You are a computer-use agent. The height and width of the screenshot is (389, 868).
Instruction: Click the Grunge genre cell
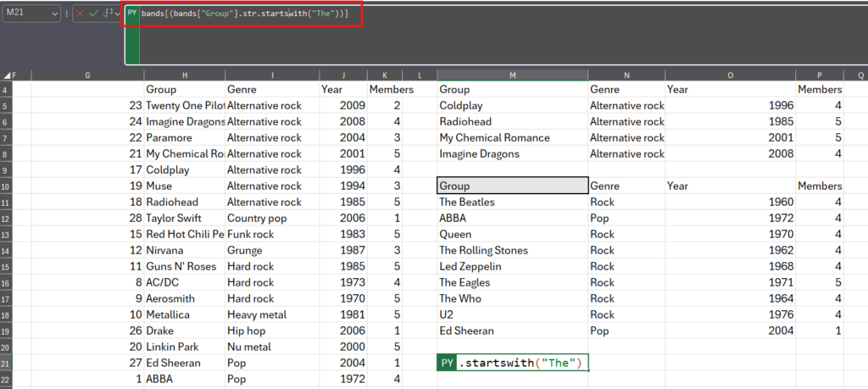pyautogui.click(x=272, y=250)
